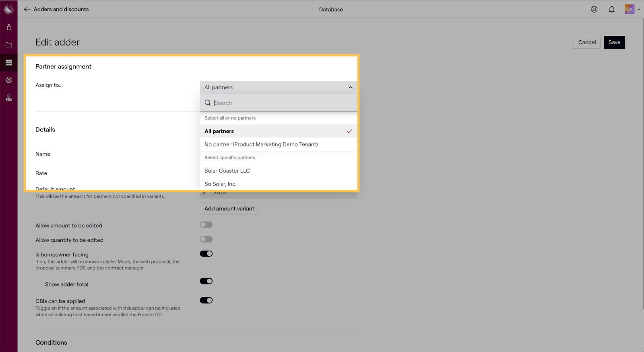Click the magnifier icon in partner search
Image resolution: width=644 pixels, height=352 pixels.
click(x=208, y=103)
